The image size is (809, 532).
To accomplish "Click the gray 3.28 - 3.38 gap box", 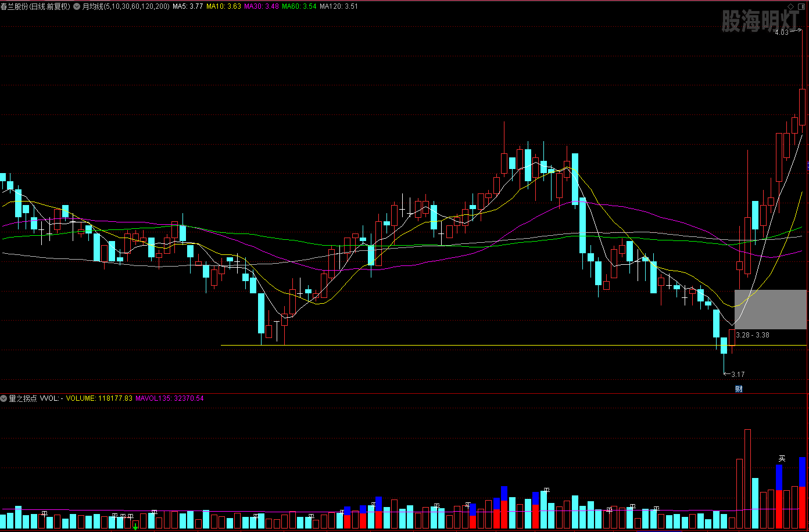I will tap(771, 309).
